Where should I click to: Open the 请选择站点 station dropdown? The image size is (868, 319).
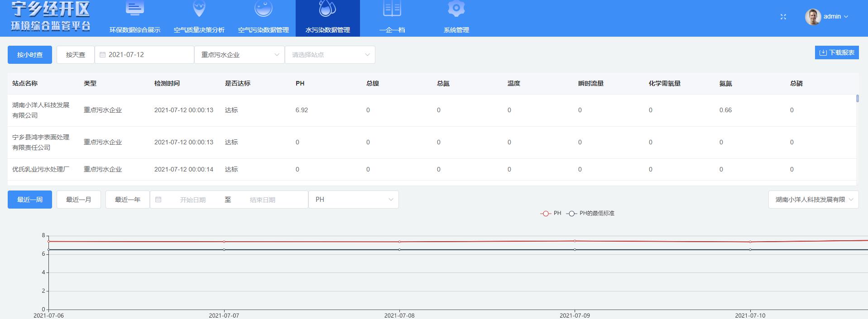330,55
